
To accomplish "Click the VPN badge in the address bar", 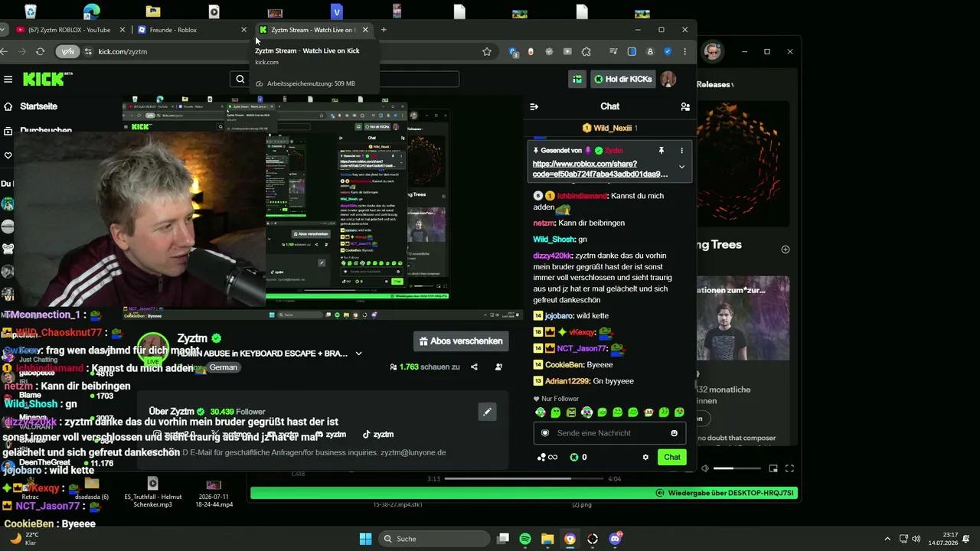I will tap(68, 51).
